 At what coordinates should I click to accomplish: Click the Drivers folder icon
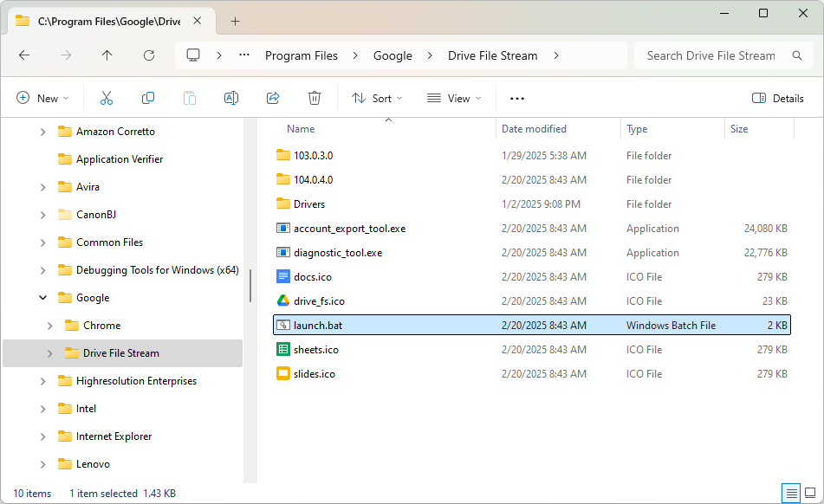tap(282, 204)
